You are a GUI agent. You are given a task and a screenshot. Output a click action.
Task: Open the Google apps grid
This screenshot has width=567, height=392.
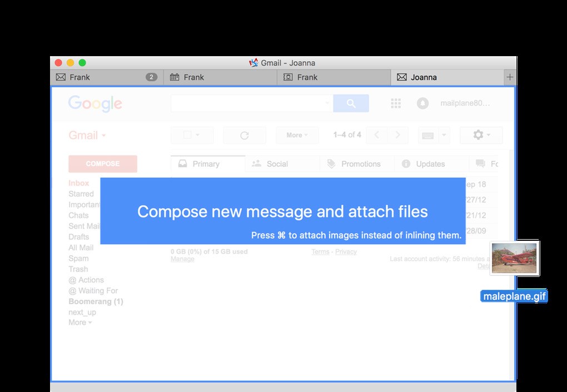click(396, 103)
